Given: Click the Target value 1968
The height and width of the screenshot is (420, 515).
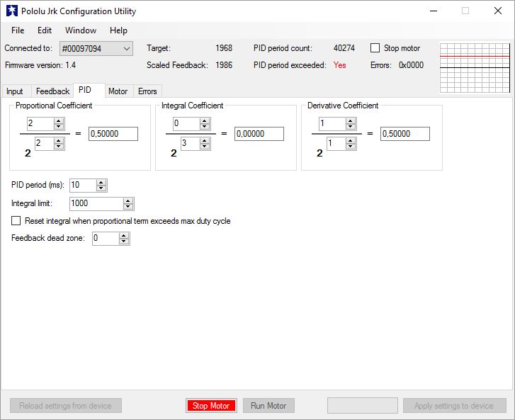Looking at the screenshot, I should click(x=224, y=48).
